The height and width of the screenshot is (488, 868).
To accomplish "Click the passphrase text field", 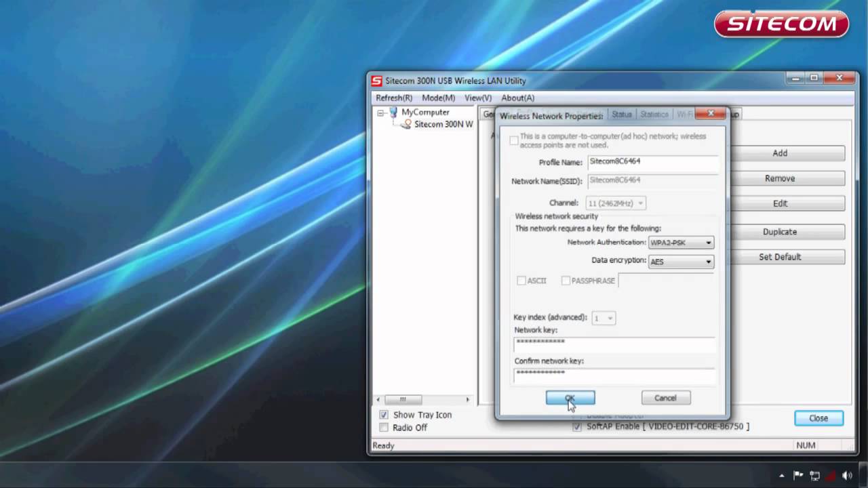I will point(666,281).
